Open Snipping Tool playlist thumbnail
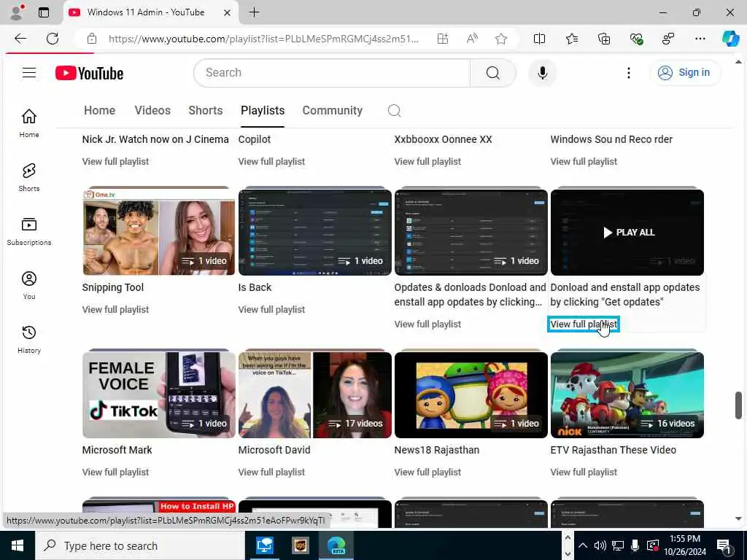Image resolution: width=747 pixels, height=560 pixels. pyautogui.click(x=158, y=233)
